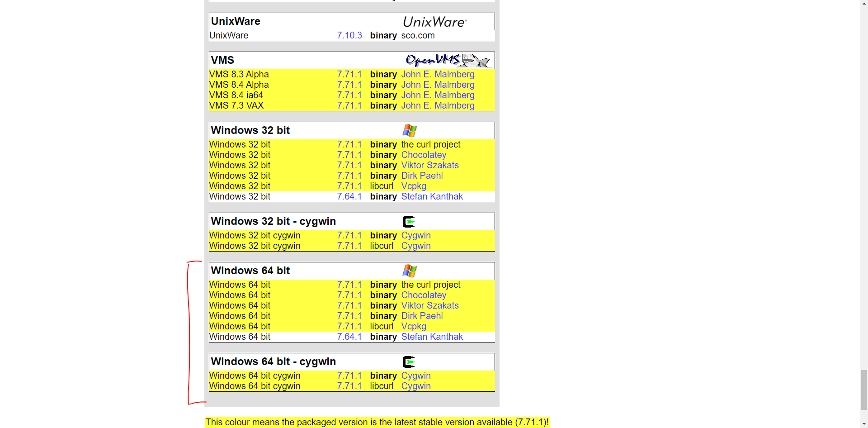
Task: Click the Windows 64 bit flag icon
Action: coord(410,271)
